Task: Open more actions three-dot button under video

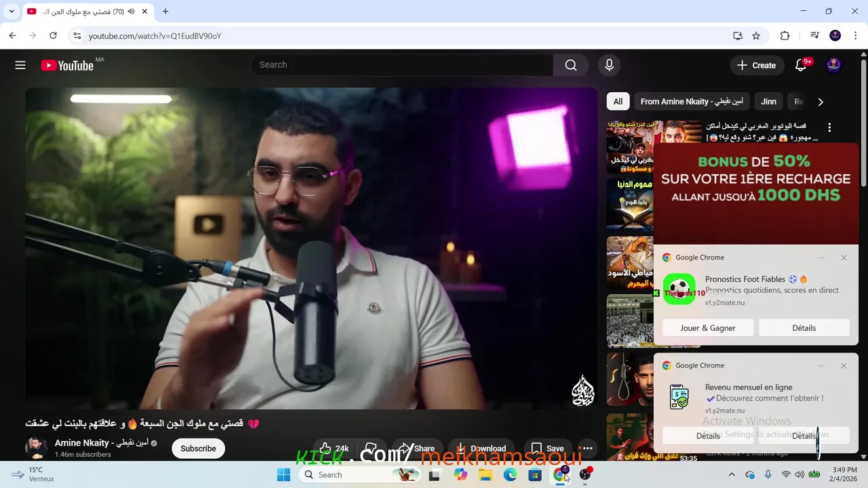Action: [587, 449]
